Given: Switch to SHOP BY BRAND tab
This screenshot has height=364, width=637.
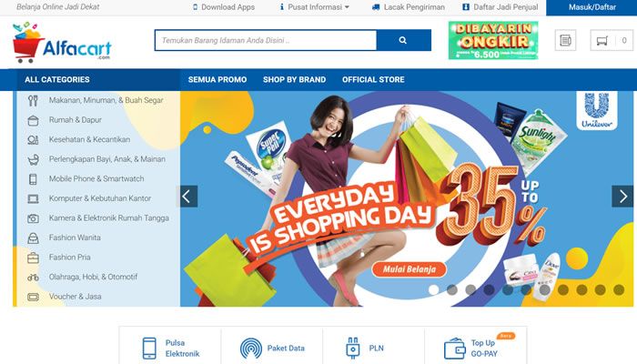Looking at the screenshot, I should [294, 80].
